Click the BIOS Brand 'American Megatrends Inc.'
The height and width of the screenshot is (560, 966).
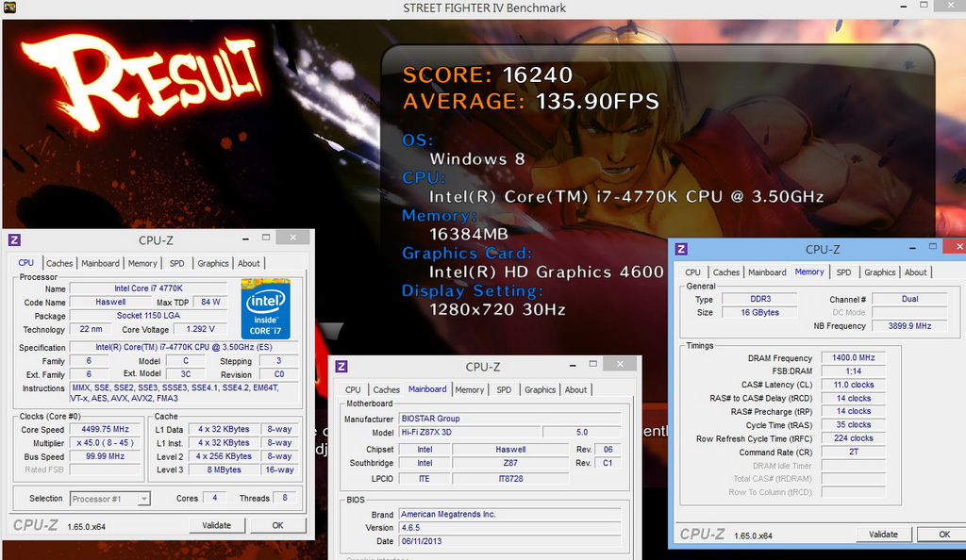(509, 514)
